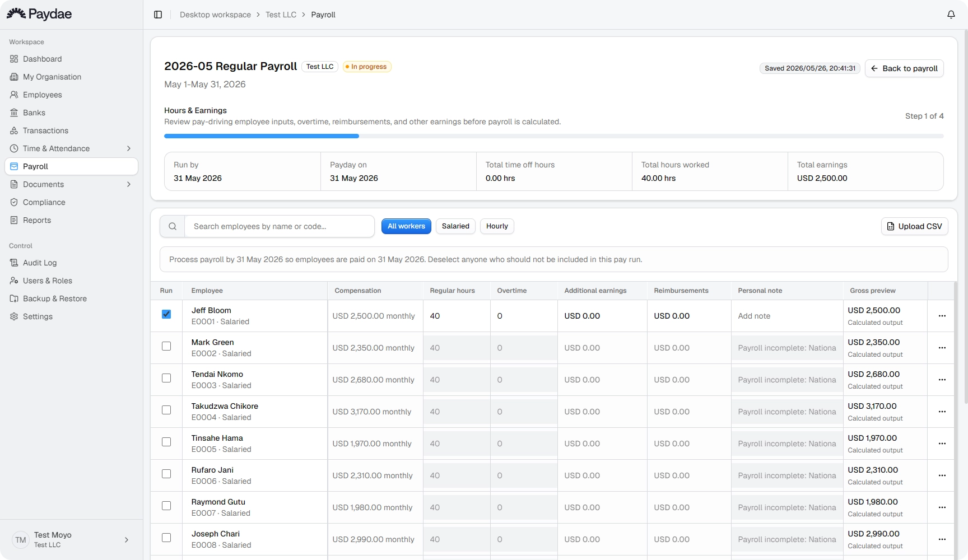This screenshot has width=968, height=560.
Task: Filter to Hourly workers
Action: [497, 226]
